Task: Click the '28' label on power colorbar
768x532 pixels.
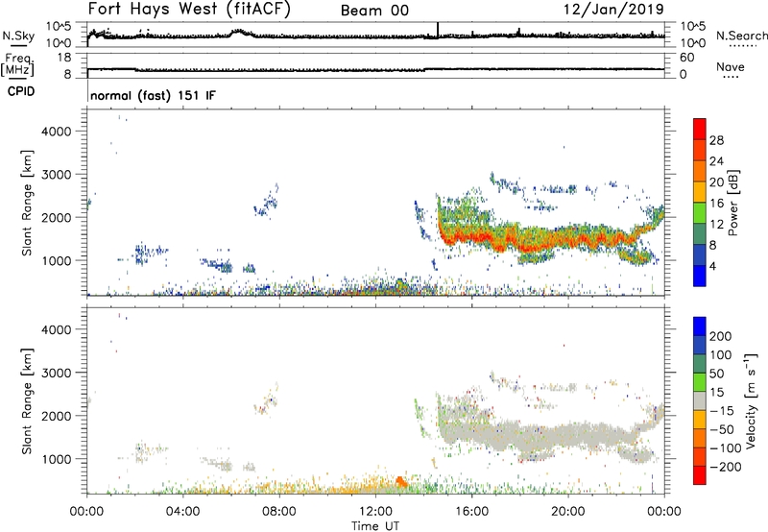Action: tap(716, 140)
